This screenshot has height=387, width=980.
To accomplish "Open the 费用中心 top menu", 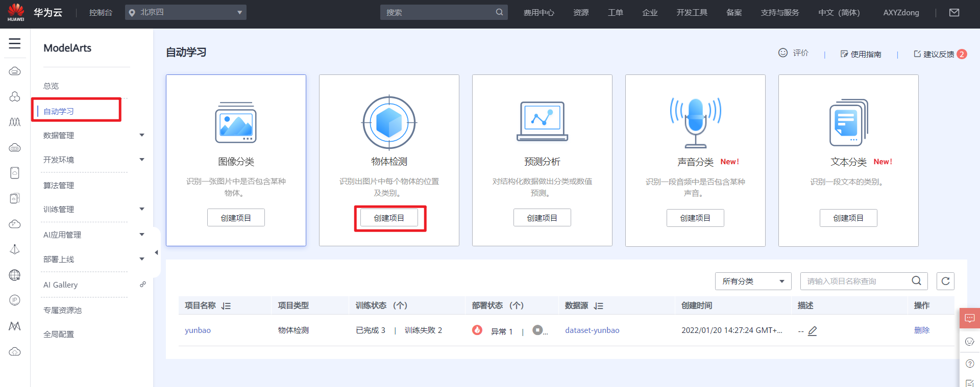I will coord(539,13).
